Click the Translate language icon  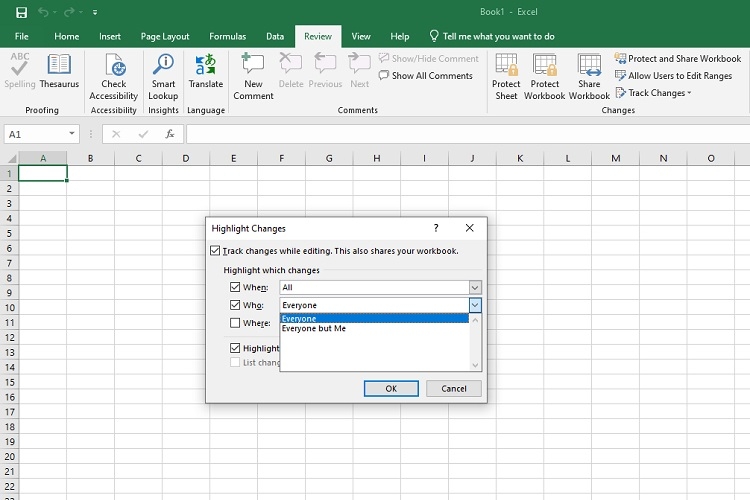pyautogui.click(x=206, y=66)
